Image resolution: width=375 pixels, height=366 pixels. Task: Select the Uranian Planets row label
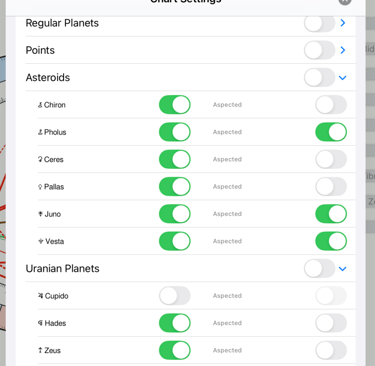click(x=62, y=269)
